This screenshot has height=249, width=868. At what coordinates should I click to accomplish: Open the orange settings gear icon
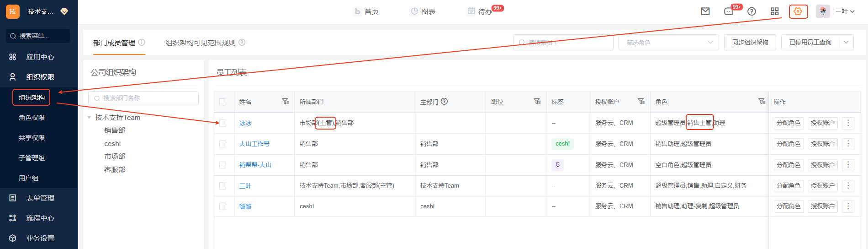click(798, 11)
